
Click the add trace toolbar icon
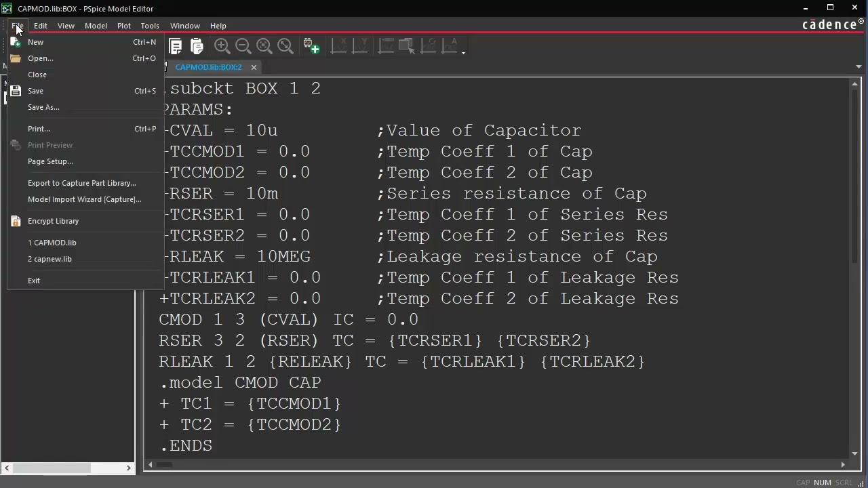pos(386,46)
